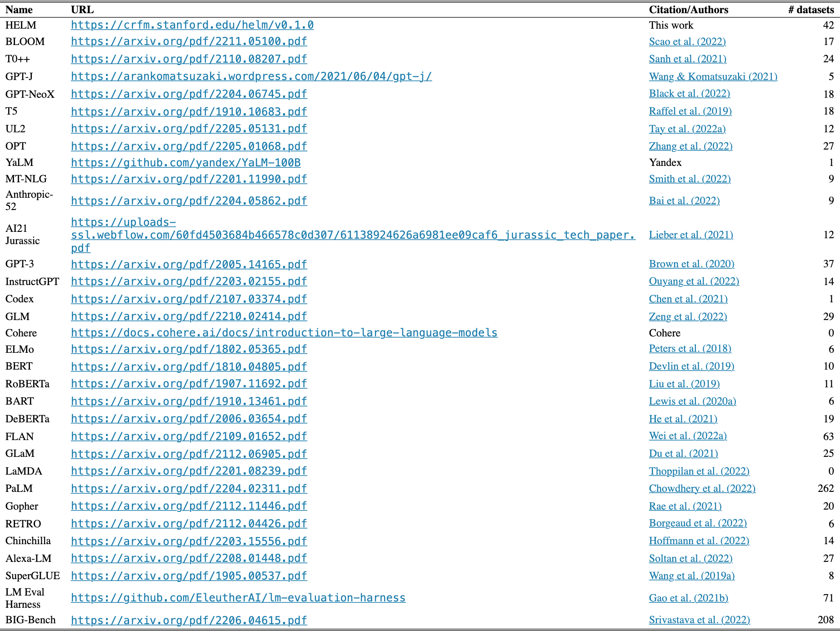Image resolution: width=840 pixels, height=631 pixels.
Task: Click the Srivastava et al. (2022) citation
Action: 700,620
